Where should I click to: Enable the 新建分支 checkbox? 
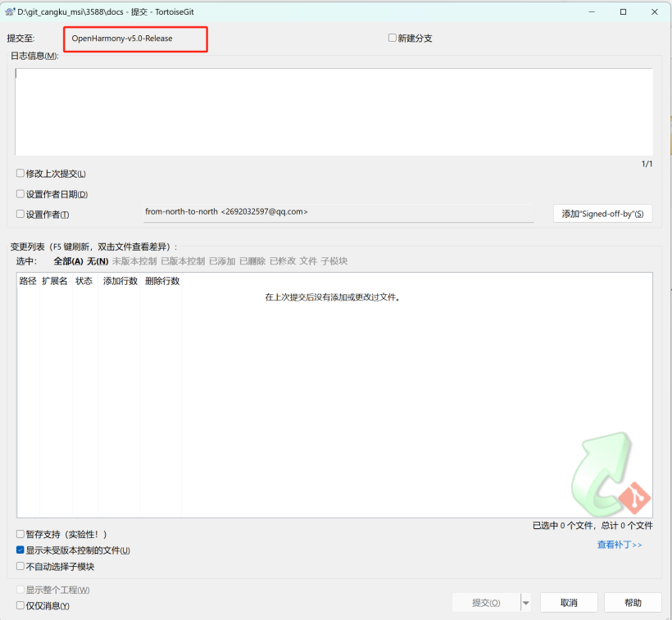pyautogui.click(x=393, y=38)
